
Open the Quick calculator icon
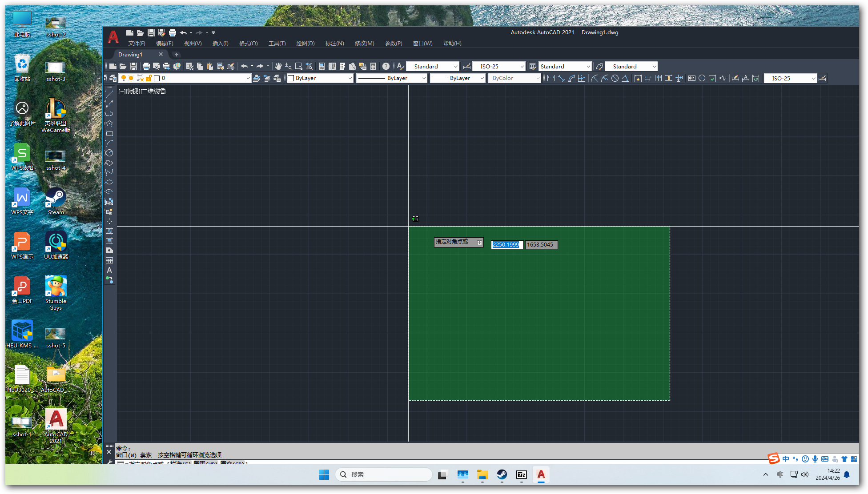coord(373,66)
